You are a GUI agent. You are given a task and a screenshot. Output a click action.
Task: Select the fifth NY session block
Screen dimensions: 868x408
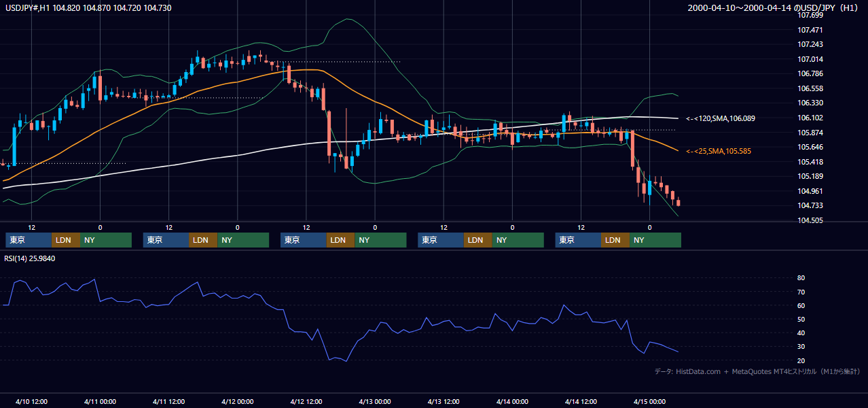pos(655,240)
